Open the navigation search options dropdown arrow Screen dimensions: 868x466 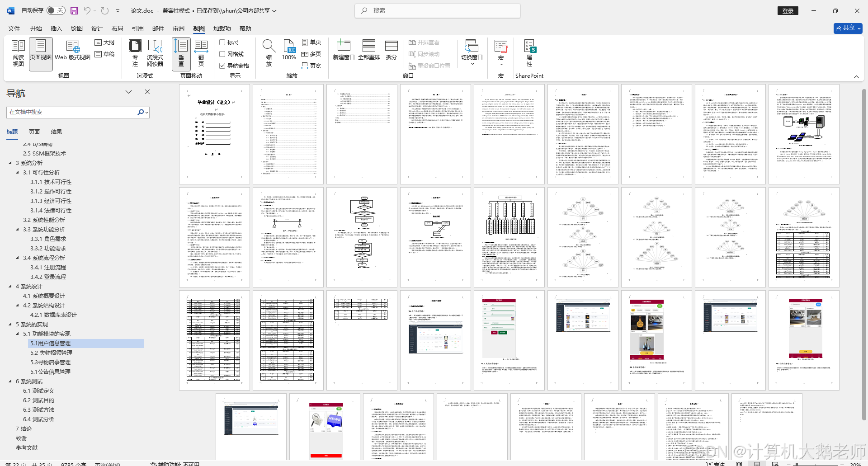click(147, 112)
